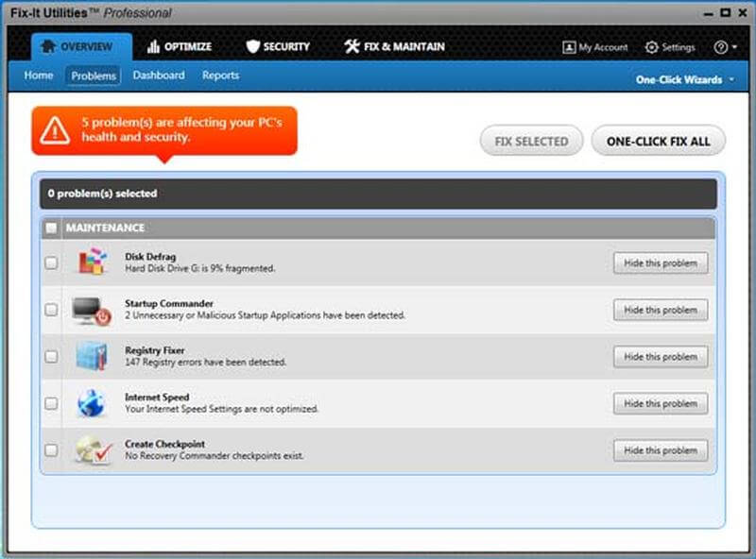Tick the Create Checkpoint checkbox

(51, 450)
